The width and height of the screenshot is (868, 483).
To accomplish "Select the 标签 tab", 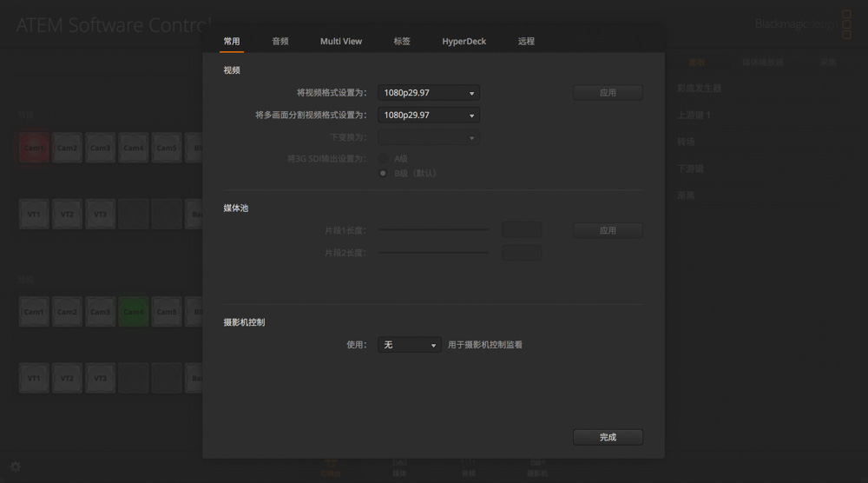I will tap(402, 42).
